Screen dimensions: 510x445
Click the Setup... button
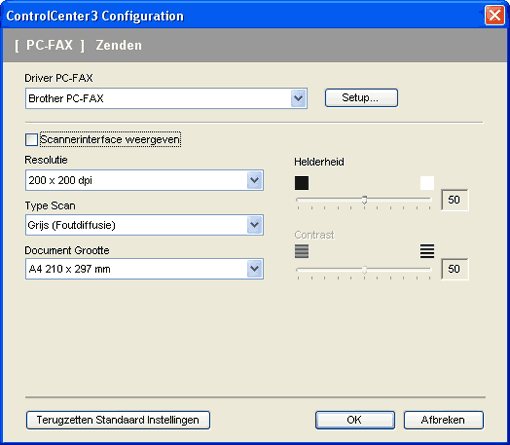(361, 98)
